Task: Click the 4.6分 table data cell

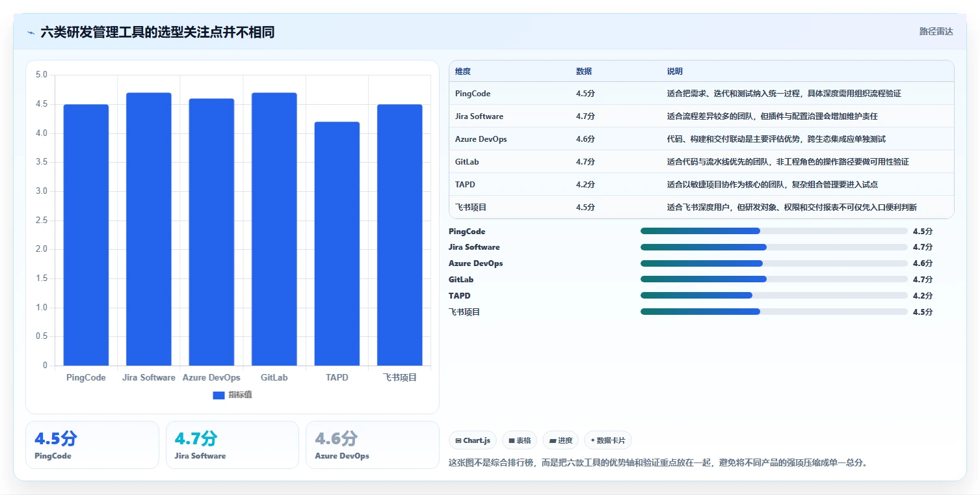Action: tap(585, 139)
